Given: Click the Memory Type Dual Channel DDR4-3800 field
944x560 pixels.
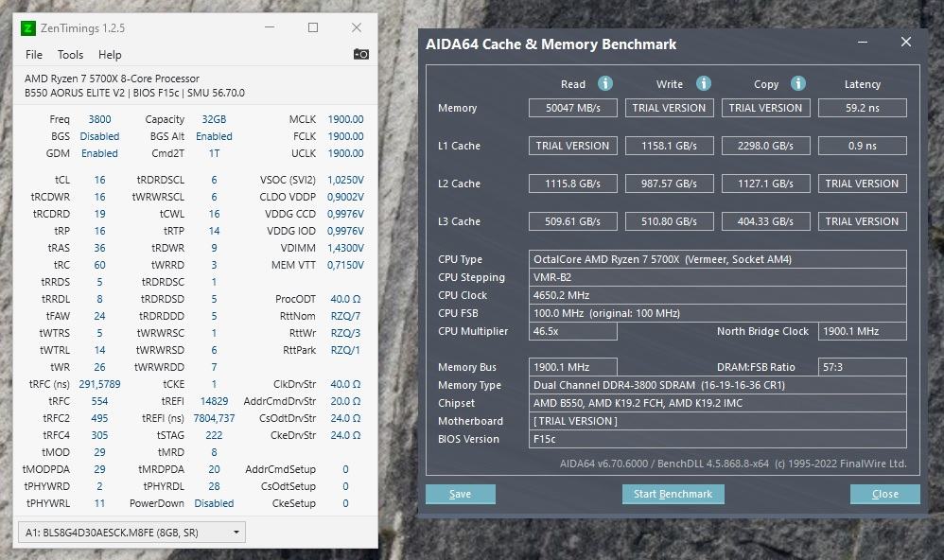Looking at the screenshot, I should (718, 385).
